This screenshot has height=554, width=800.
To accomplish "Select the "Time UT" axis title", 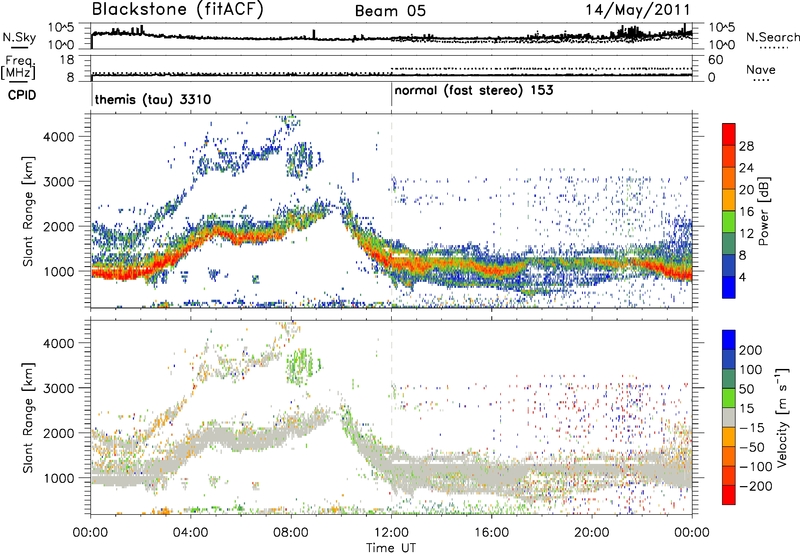I will [x=391, y=548].
